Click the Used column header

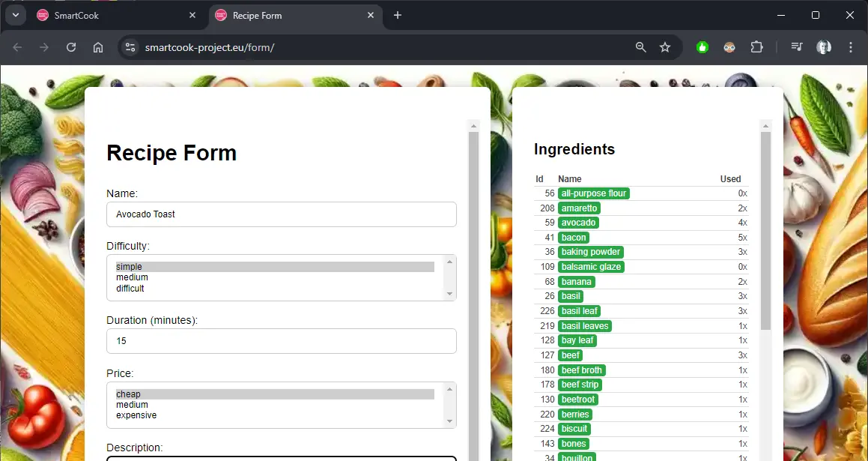coord(730,179)
